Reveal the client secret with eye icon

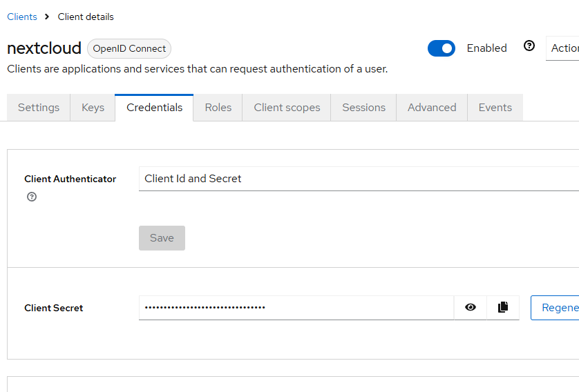pos(471,308)
